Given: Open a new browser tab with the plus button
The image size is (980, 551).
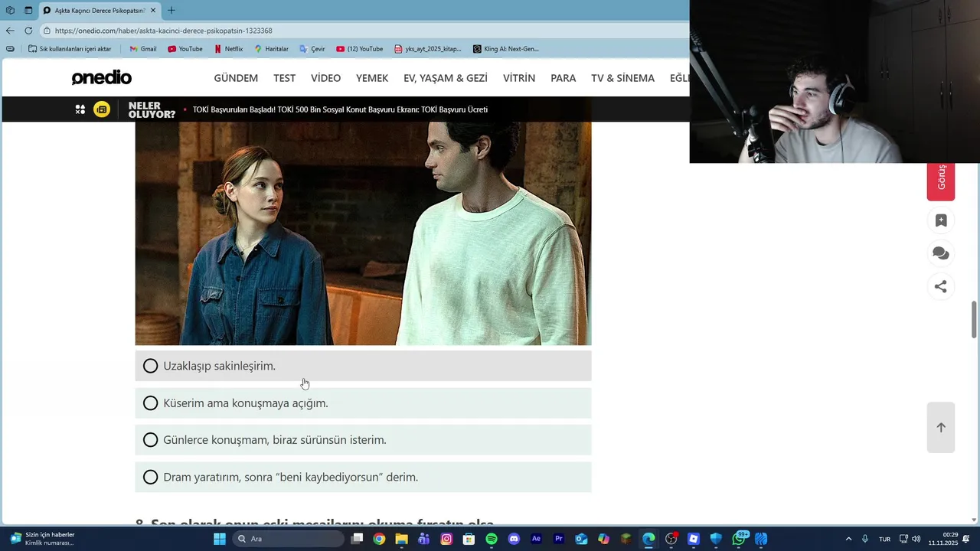Looking at the screenshot, I should 171,11.
